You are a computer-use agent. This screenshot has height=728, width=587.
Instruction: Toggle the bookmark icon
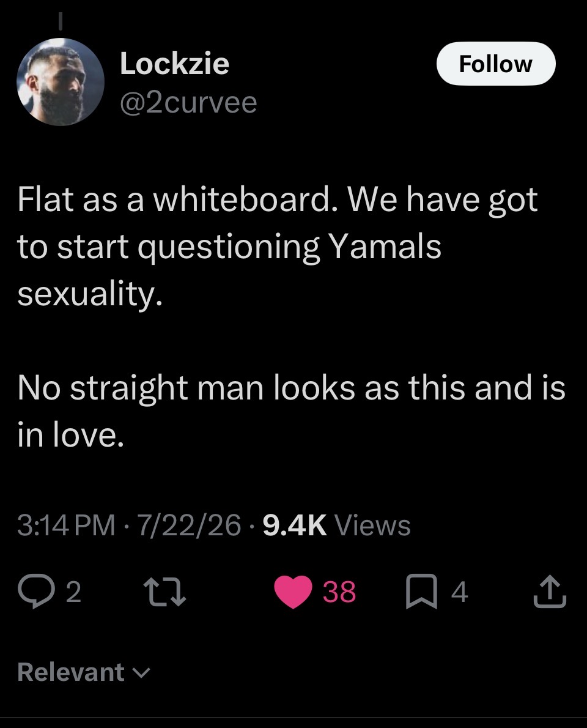click(x=422, y=591)
